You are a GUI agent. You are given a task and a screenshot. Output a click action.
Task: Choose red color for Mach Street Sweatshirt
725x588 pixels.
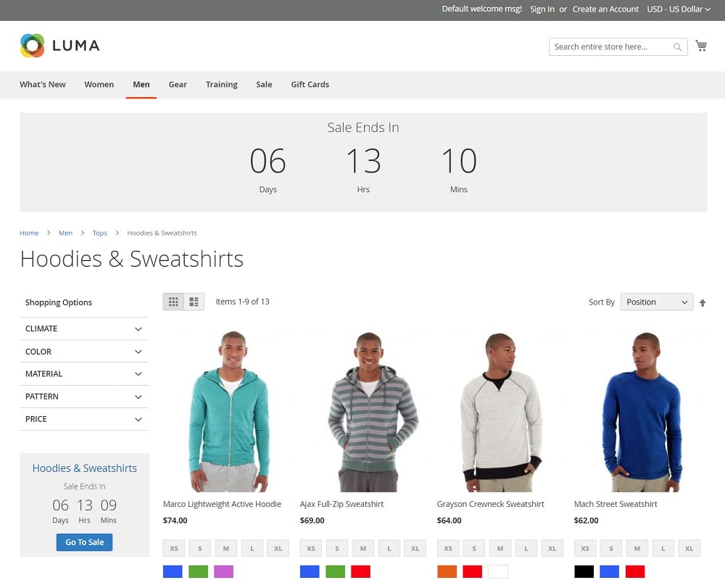(x=635, y=572)
